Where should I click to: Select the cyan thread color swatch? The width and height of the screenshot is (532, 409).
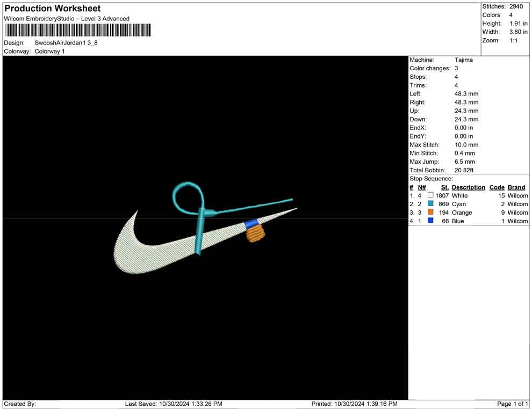(x=430, y=204)
